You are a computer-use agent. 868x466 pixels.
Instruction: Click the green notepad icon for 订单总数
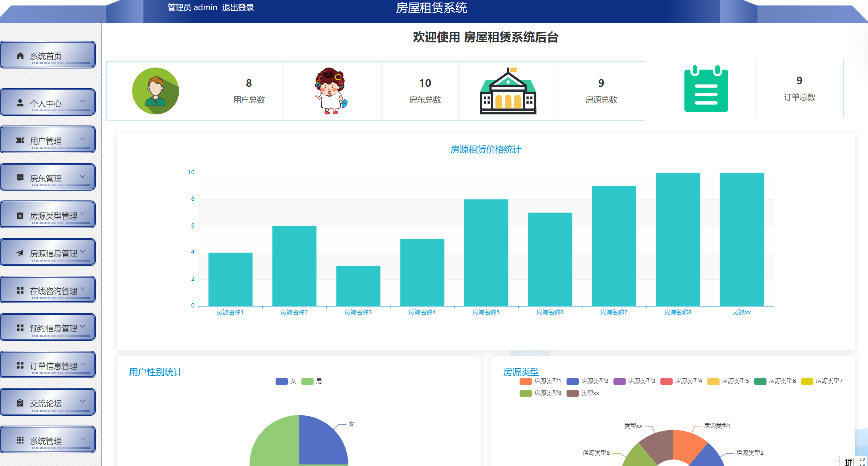pyautogui.click(x=706, y=88)
